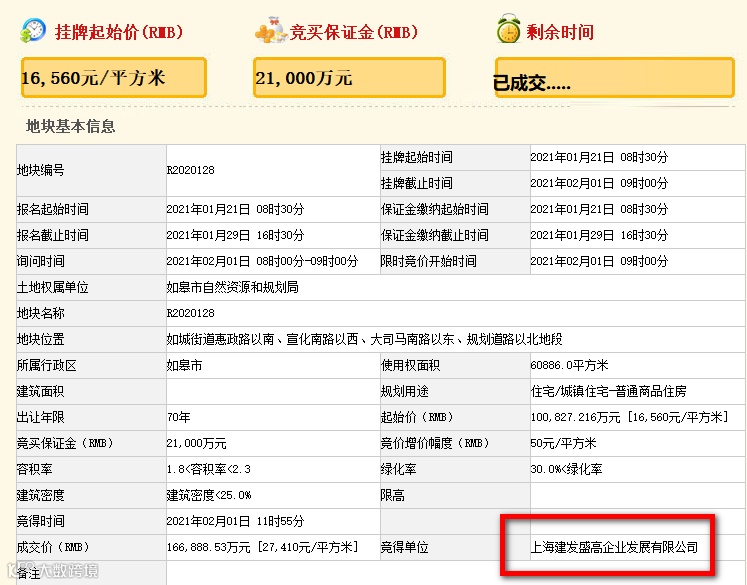Image resolution: width=747 pixels, height=585 pixels.
Task: Select 21,000万元 in the table row
Action: pyautogui.click(x=197, y=443)
